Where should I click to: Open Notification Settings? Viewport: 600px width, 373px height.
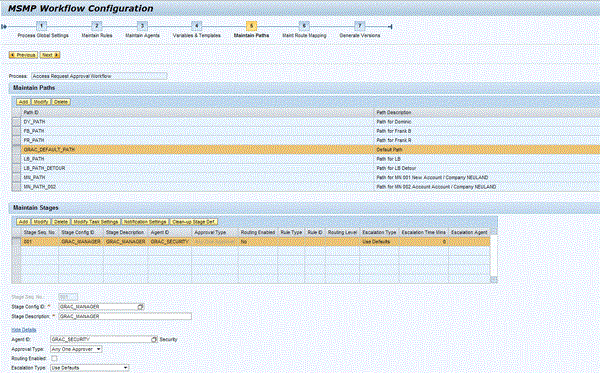145,222
